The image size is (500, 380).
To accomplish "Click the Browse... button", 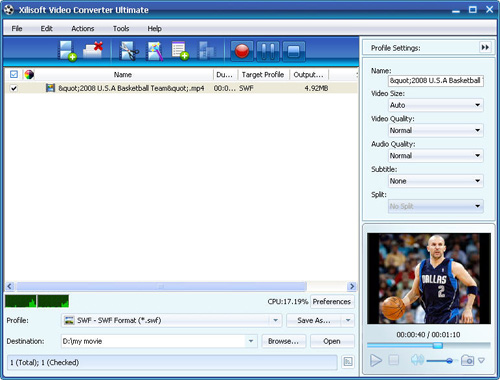I will click(x=283, y=341).
